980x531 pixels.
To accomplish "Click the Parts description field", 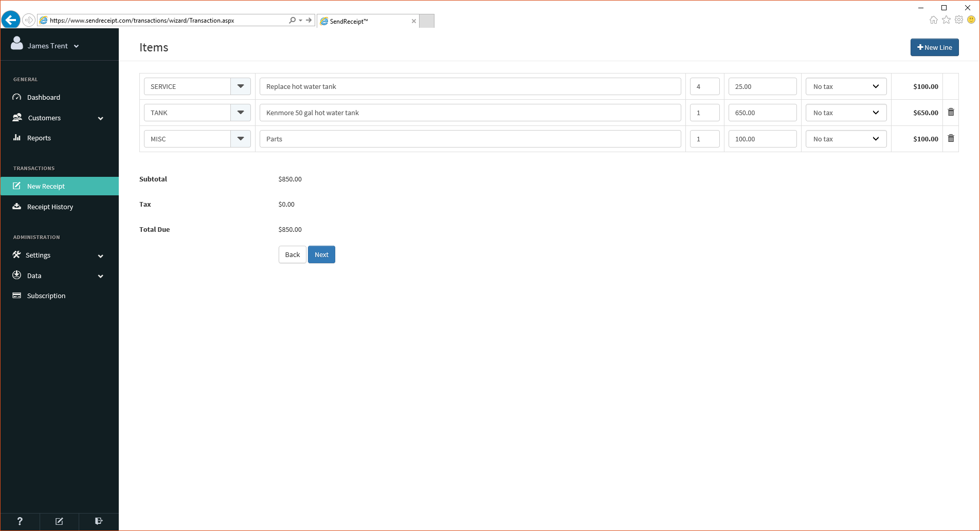I will pyautogui.click(x=469, y=138).
